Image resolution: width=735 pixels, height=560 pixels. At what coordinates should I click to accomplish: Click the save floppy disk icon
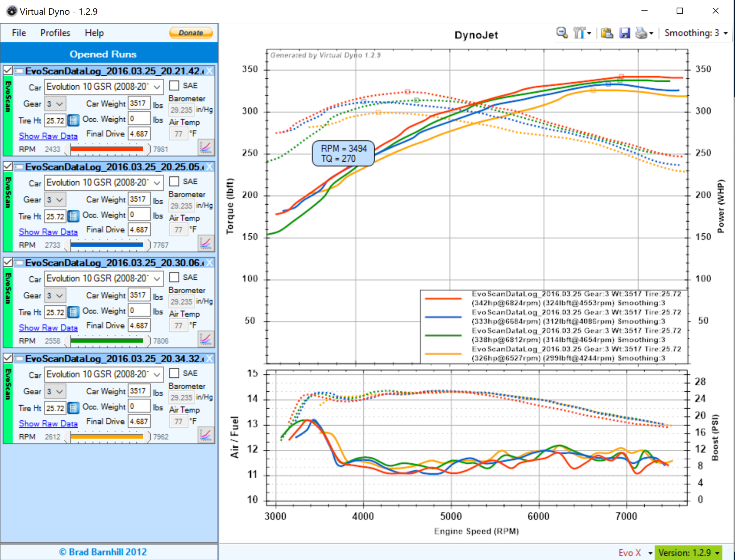pyautogui.click(x=625, y=33)
